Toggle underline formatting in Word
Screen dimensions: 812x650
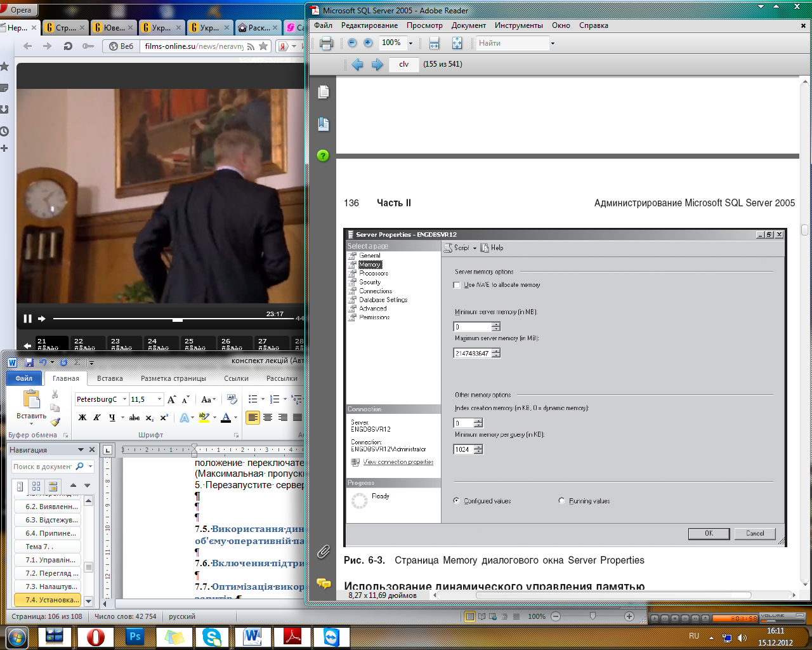pyautogui.click(x=112, y=418)
